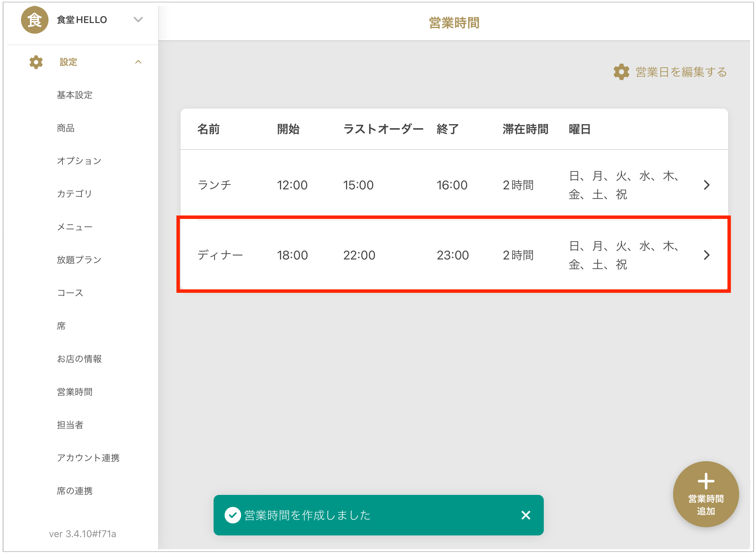Screen dimensions: 756x554
Task: Open 放題プラン settings page
Action: pos(79,260)
